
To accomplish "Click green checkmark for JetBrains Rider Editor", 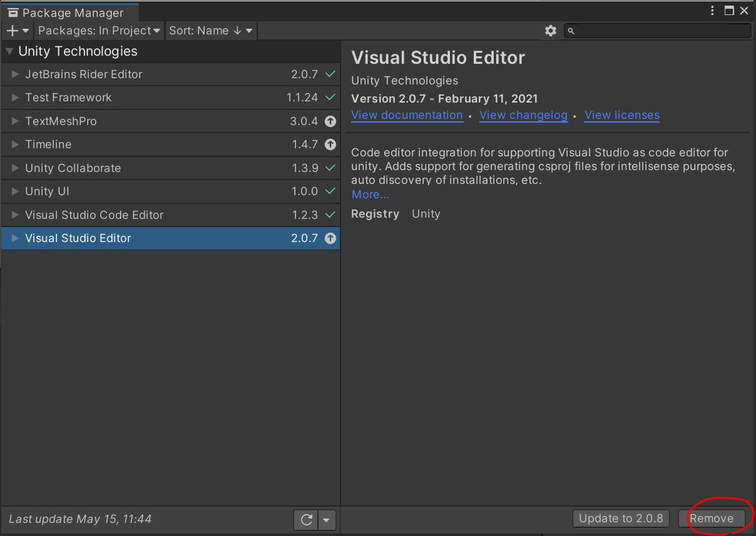I will click(330, 74).
